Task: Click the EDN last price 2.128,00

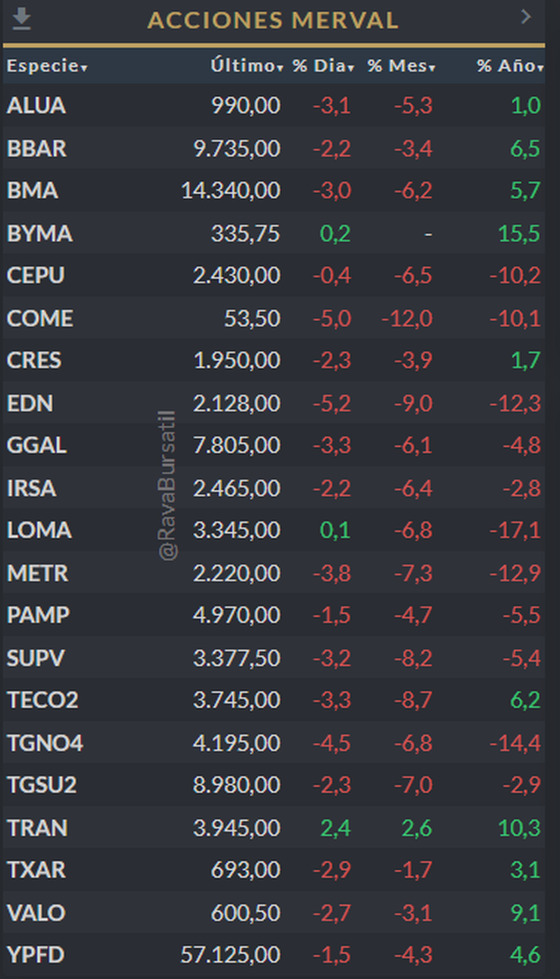Action: (237, 403)
